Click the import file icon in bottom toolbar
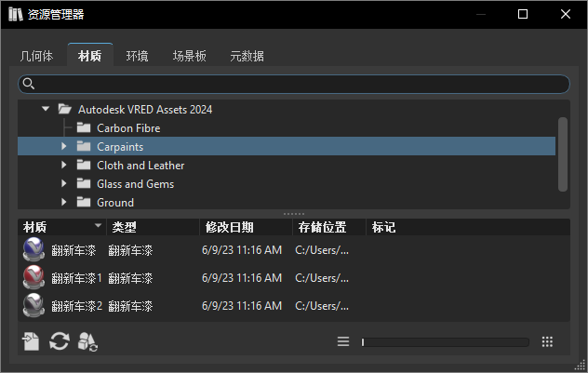Screen dimensions: 588x373 point(31,341)
